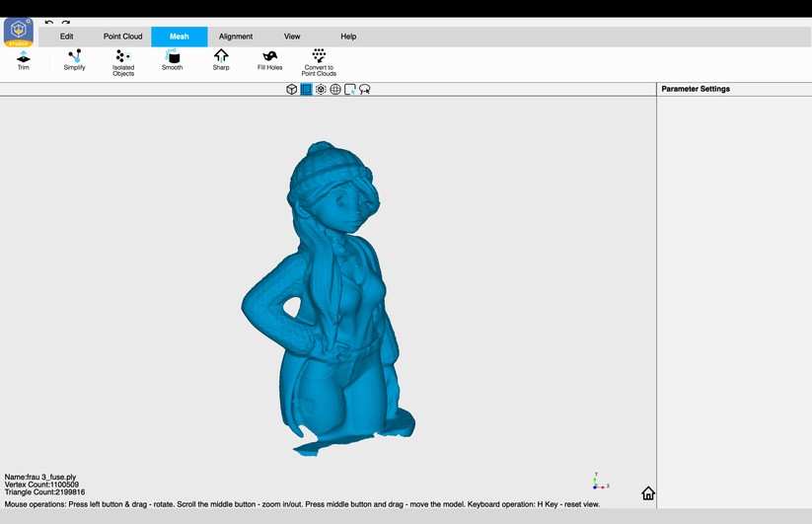Toggle the highlighted solid square display mode

pyautogui.click(x=306, y=90)
